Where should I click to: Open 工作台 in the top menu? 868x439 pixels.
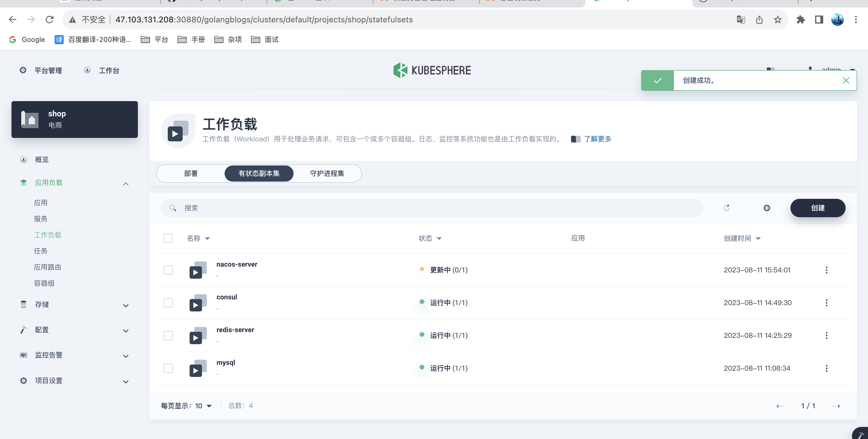tap(101, 70)
